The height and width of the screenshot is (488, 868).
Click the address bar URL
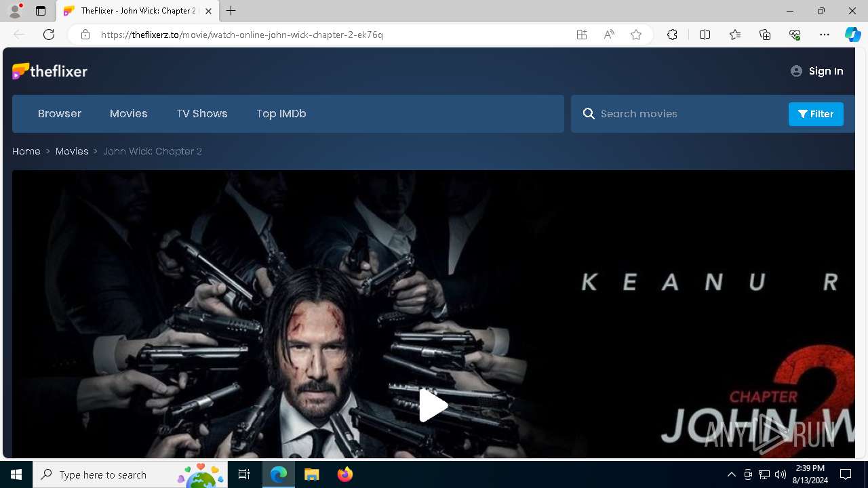pyautogui.click(x=242, y=35)
